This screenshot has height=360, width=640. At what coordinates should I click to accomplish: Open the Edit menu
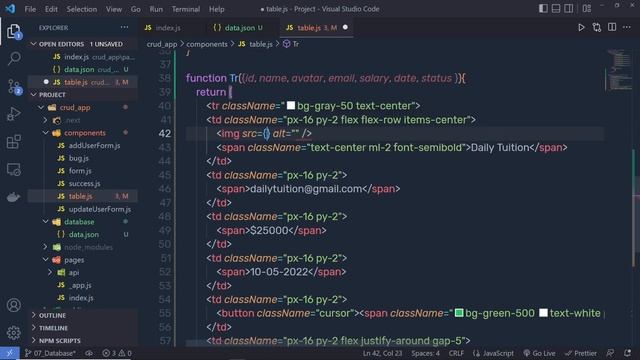[x=51, y=9]
